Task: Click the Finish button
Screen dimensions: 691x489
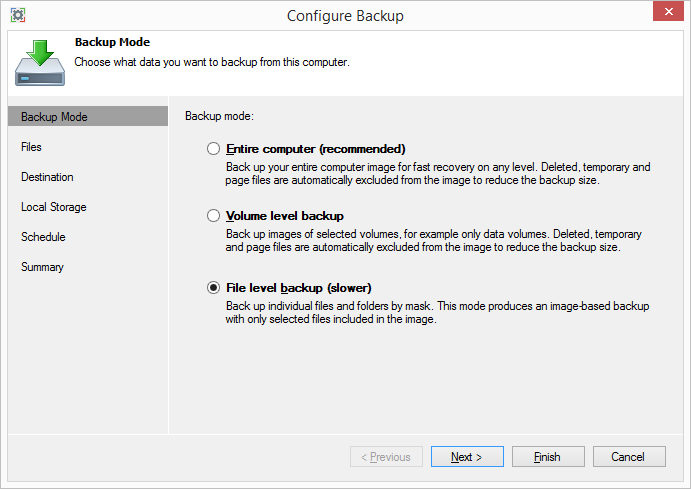Action: 548,457
